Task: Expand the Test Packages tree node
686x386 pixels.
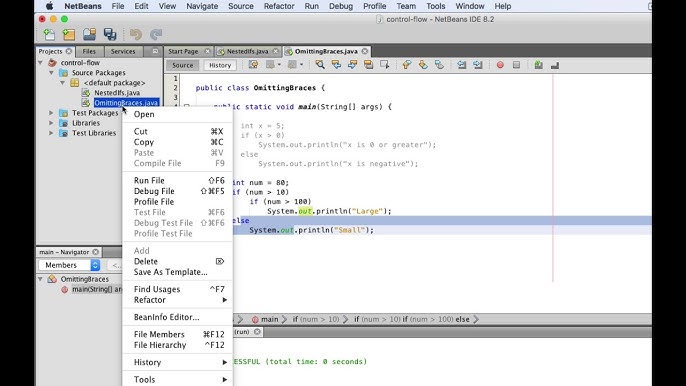Action: (x=51, y=113)
